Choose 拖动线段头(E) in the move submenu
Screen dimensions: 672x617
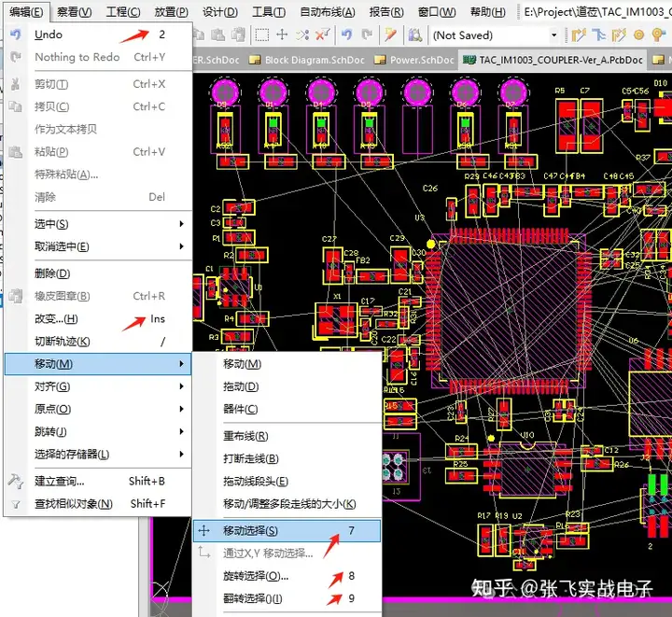coord(287,482)
